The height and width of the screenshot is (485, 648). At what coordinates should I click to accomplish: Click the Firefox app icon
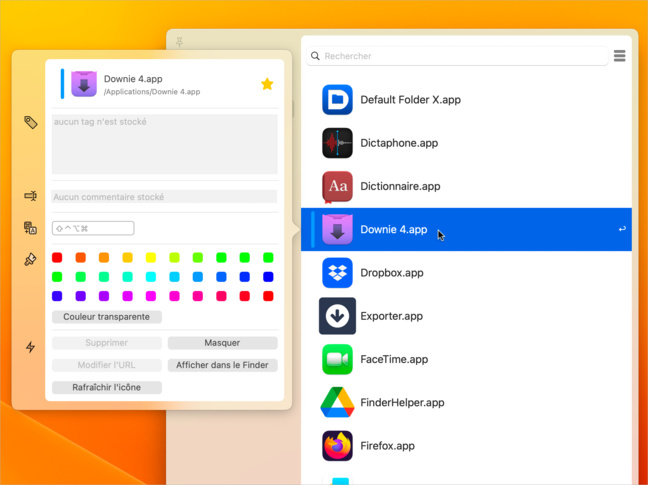[337, 446]
